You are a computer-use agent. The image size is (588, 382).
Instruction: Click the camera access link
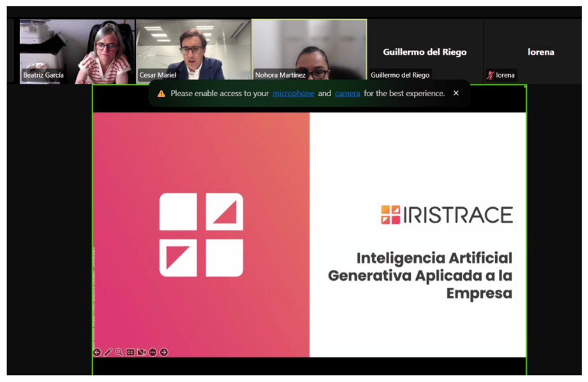pos(347,93)
